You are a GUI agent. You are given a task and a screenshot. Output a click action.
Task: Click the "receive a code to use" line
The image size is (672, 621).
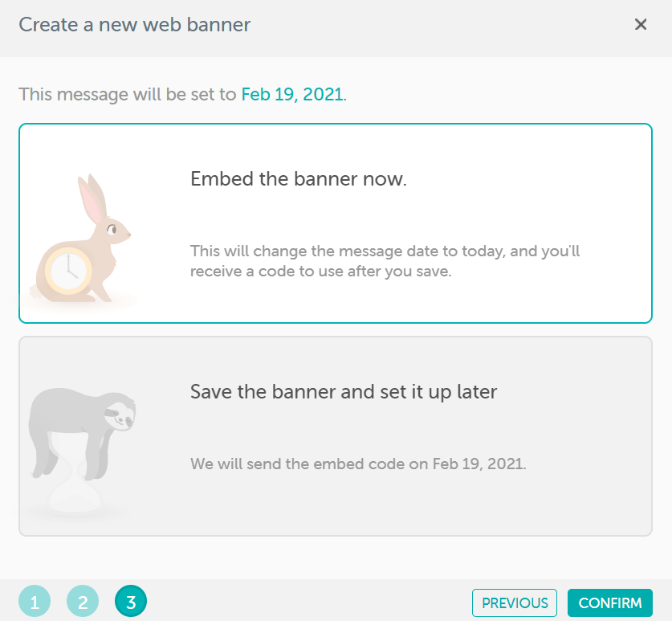[x=321, y=272]
